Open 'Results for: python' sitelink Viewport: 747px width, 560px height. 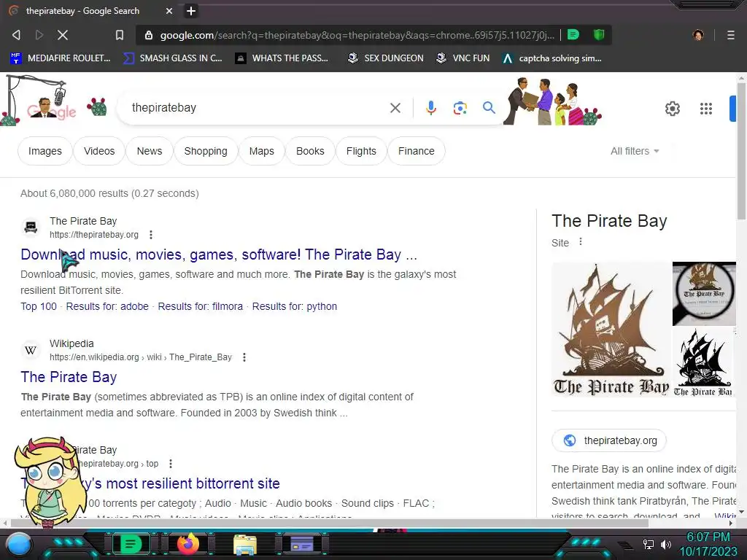click(x=295, y=306)
